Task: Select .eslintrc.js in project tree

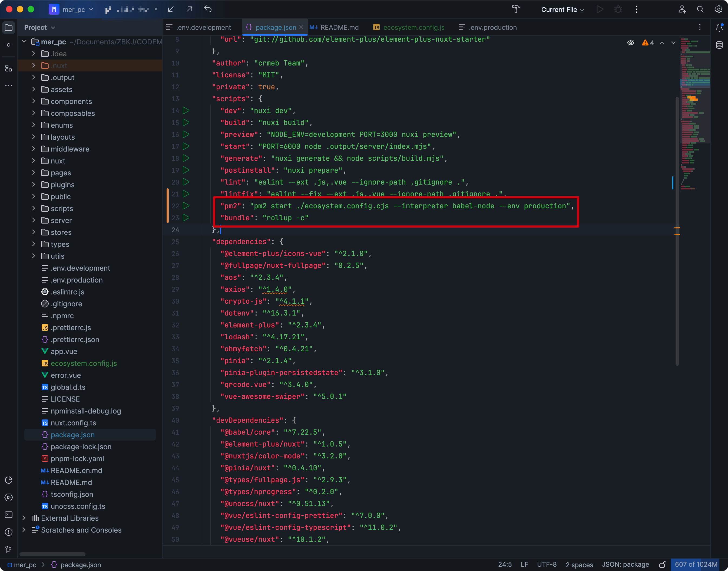Action: point(67,292)
